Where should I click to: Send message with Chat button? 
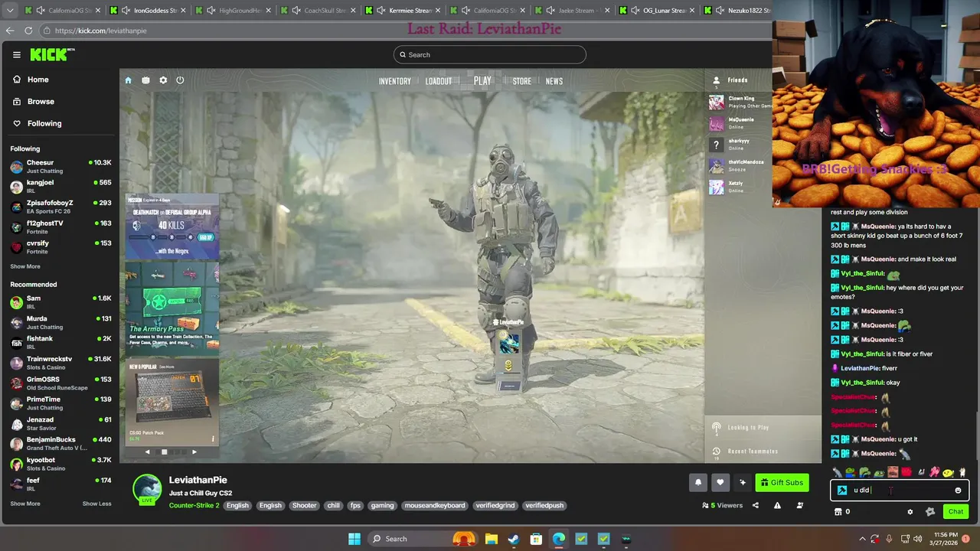click(955, 511)
